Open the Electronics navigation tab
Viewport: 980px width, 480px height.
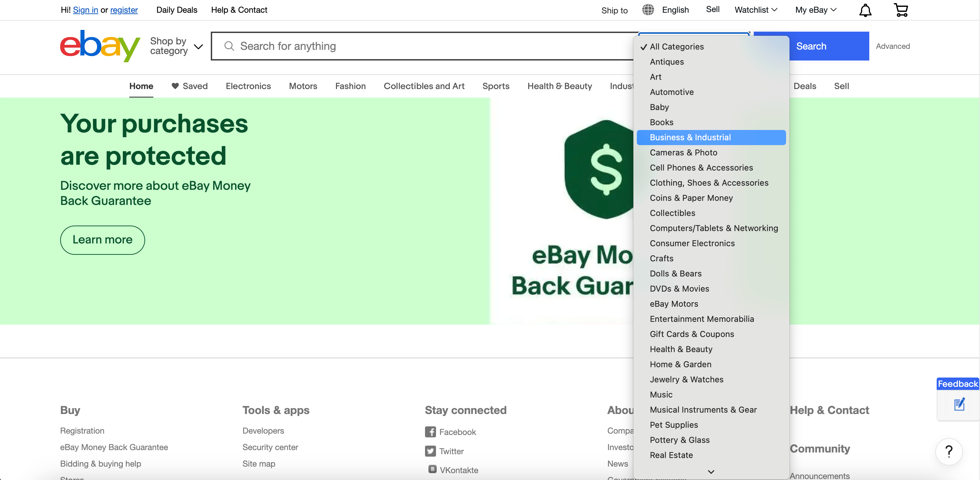click(248, 86)
